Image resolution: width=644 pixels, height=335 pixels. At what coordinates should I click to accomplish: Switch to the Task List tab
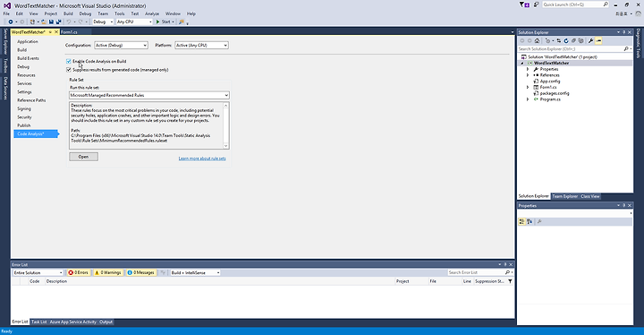point(39,322)
